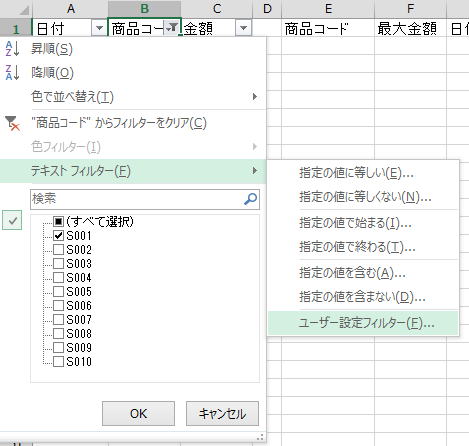Check the S004 checkbox
Image resolution: width=469 pixels, height=446 pixels.
coord(58,277)
